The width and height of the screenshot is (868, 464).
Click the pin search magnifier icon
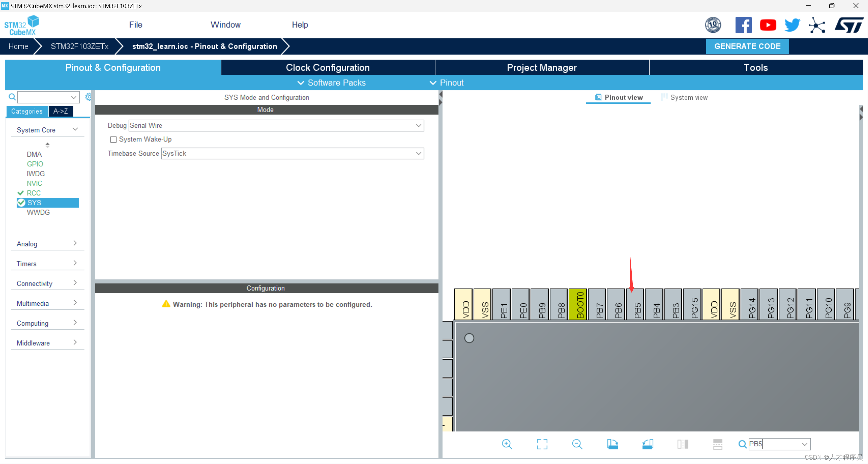[x=742, y=444]
